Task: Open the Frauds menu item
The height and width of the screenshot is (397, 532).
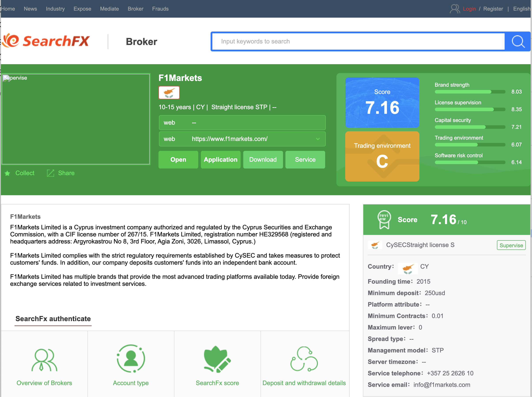Action: 160,9
